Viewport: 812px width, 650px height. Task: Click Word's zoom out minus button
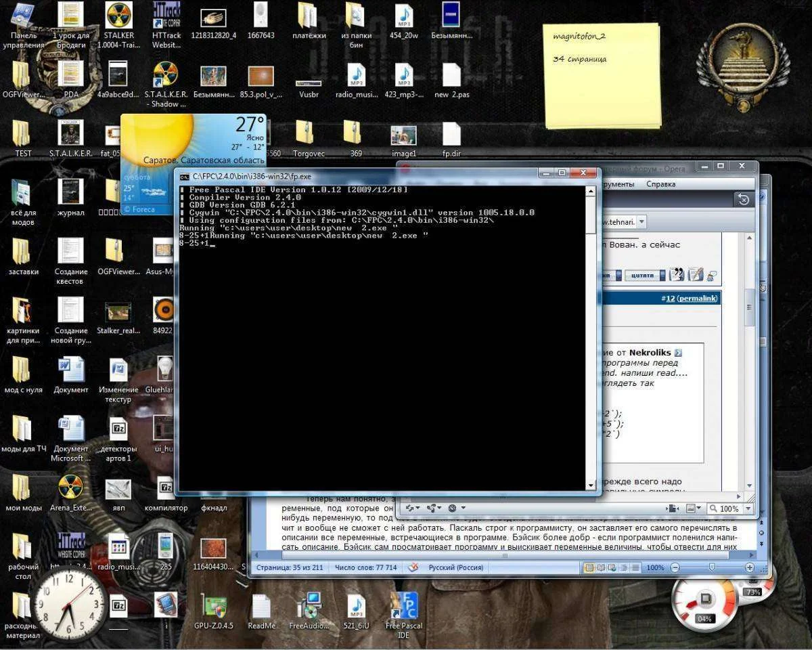pyautogui.click(x=676, y=567)
